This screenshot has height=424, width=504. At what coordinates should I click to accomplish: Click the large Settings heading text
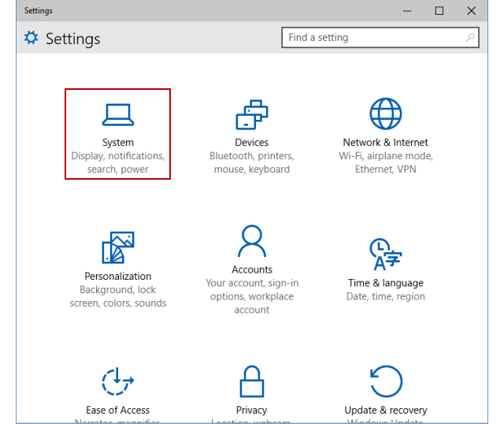click(73, 39)
